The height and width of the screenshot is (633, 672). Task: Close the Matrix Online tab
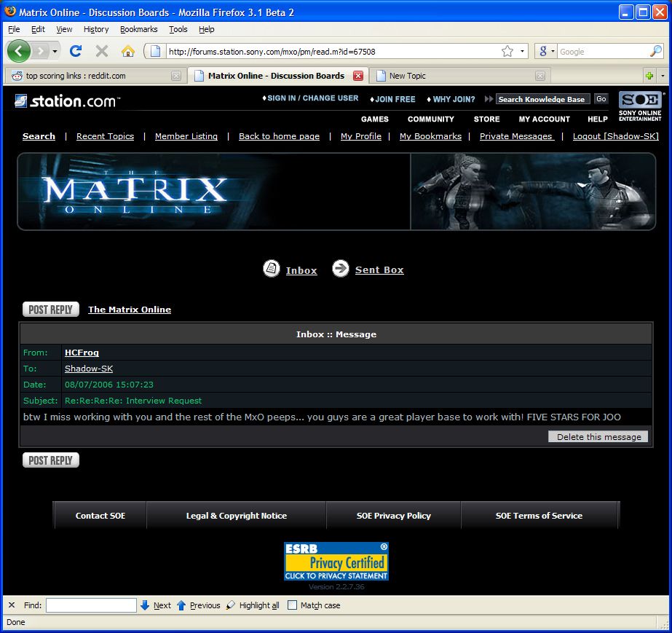coord(357,76)
